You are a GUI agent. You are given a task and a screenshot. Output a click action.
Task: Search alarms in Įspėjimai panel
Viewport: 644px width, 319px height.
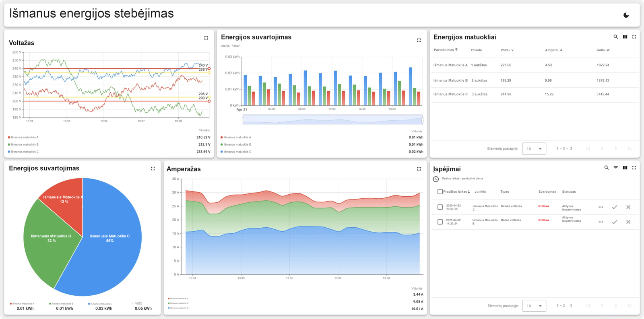(606, 168)
